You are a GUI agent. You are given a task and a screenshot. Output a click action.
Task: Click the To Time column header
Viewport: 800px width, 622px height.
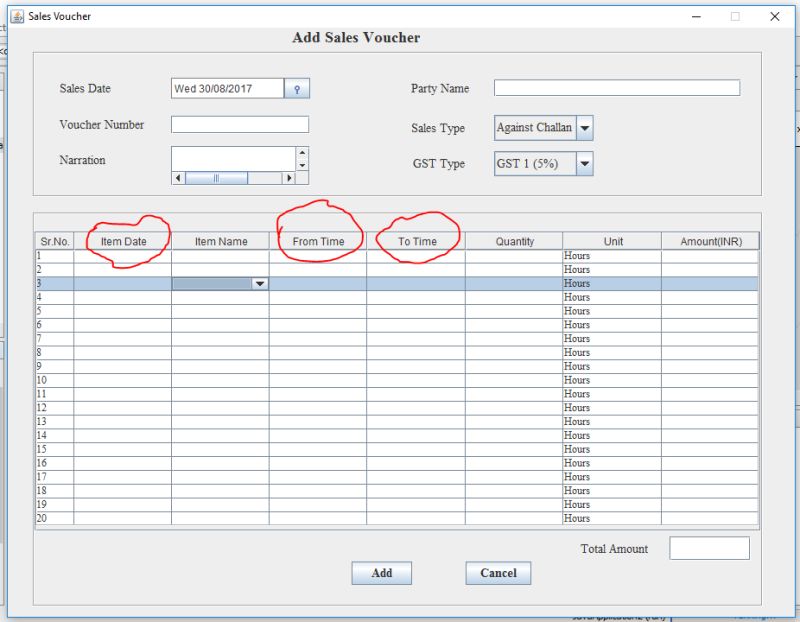(x=416, y=241)
